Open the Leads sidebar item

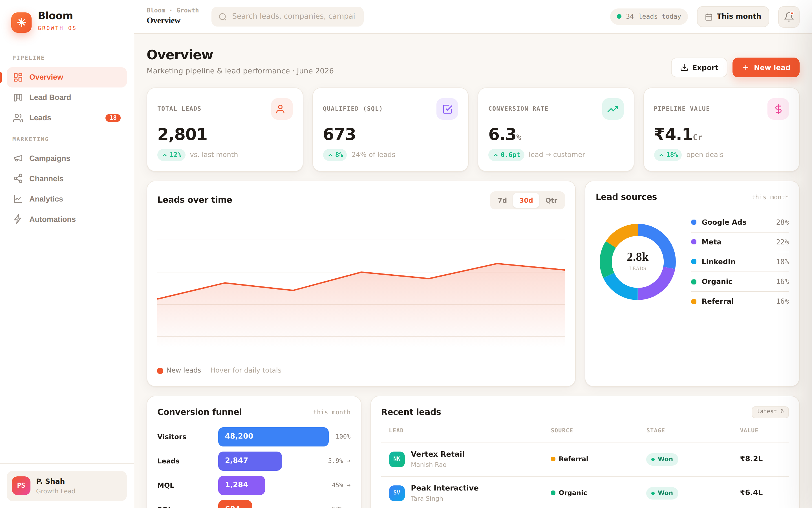(x=67, y=118)
